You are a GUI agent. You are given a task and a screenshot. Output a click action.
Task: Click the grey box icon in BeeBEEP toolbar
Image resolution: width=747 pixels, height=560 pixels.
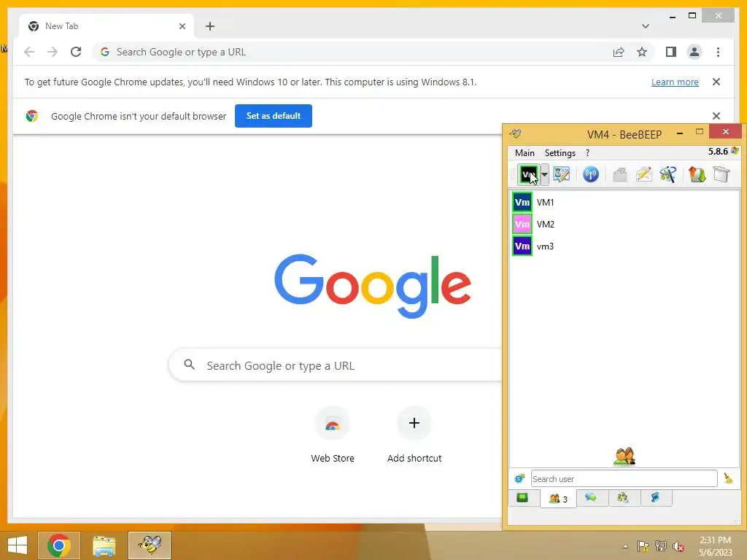(x=721, y=174)
